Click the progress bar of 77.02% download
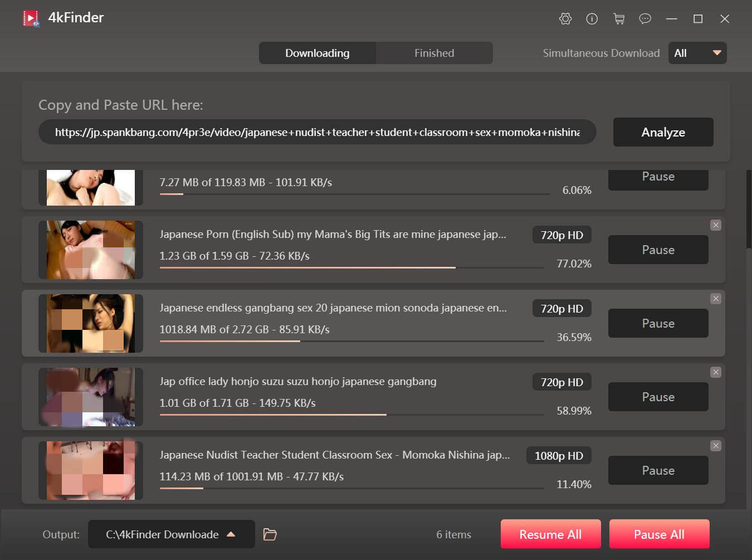Screen dimensions: 752x560 [351, 267]
